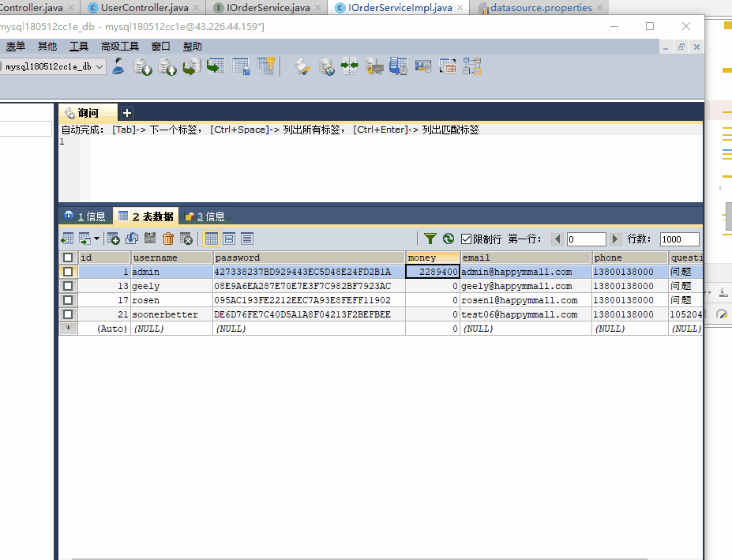Click the save changes floppy disk icon

149,239
